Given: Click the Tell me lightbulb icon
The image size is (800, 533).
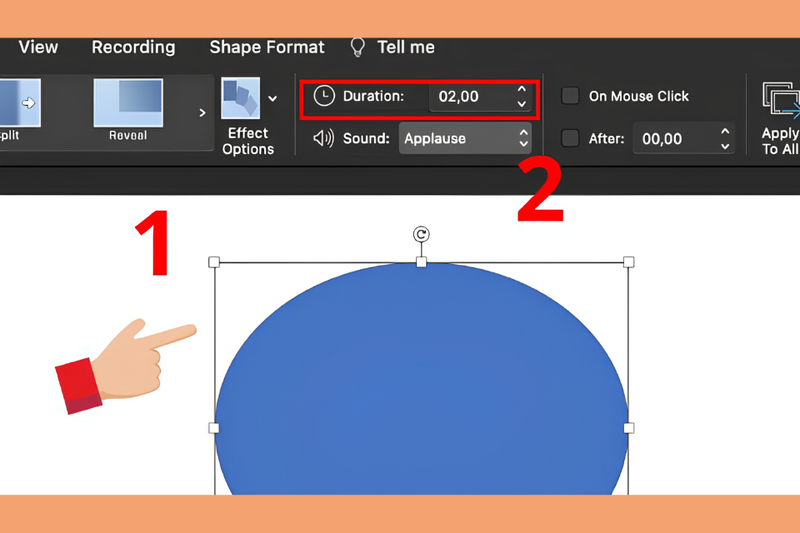Looking at the screenshot, I should coord(358,47).
